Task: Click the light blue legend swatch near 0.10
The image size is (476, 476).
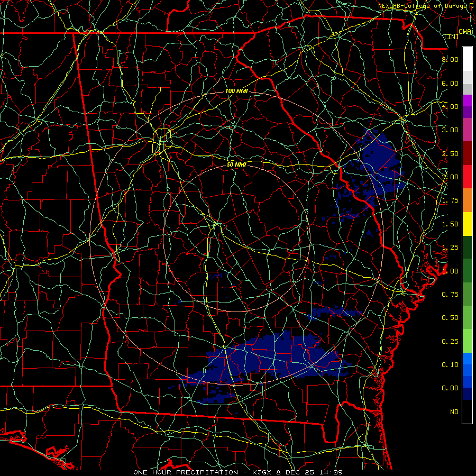Action: pos(467,359)
